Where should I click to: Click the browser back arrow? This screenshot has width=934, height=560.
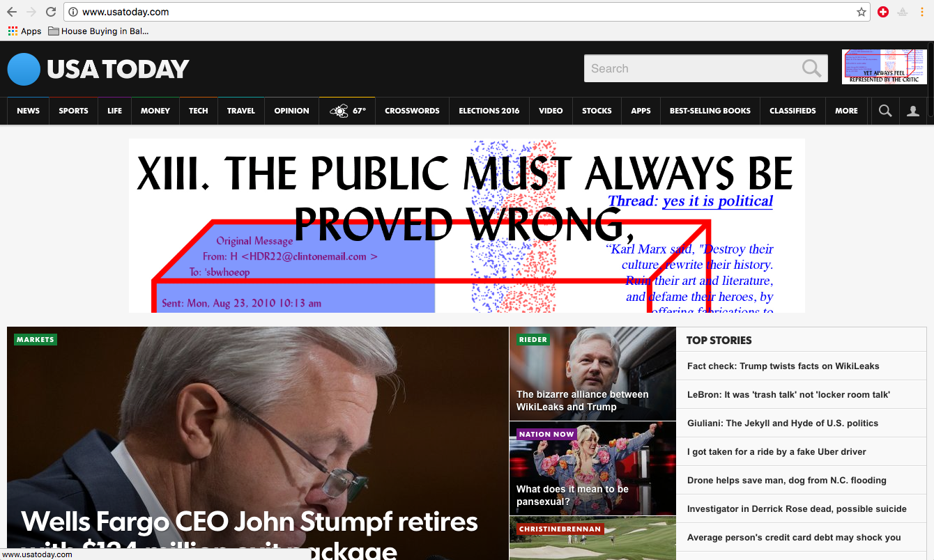click(12, 12)
